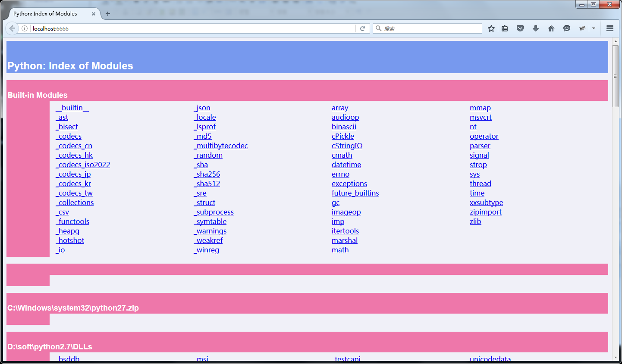This screenshot has height=364, width=622.
Task: Expand the extension dropdown arrow
Action: 594,28
